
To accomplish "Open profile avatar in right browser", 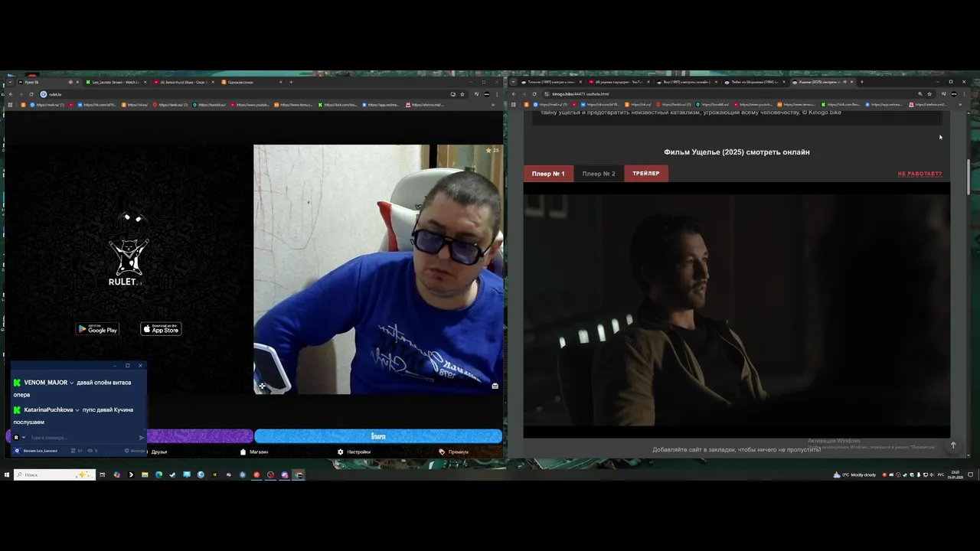I will pos(954,94).
